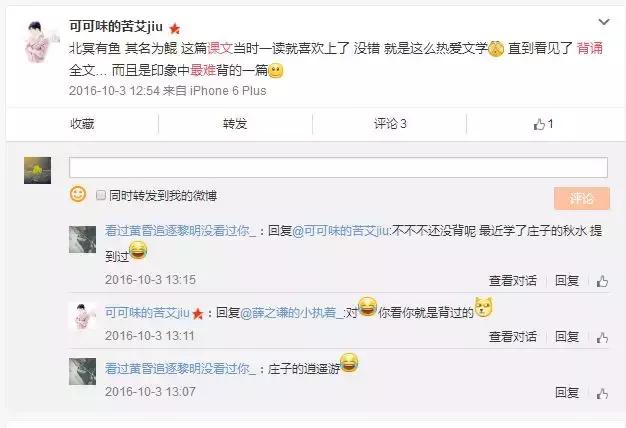Click the pink 课文 keyword link
The image size is (626, 428).
[x=220, y=48]
